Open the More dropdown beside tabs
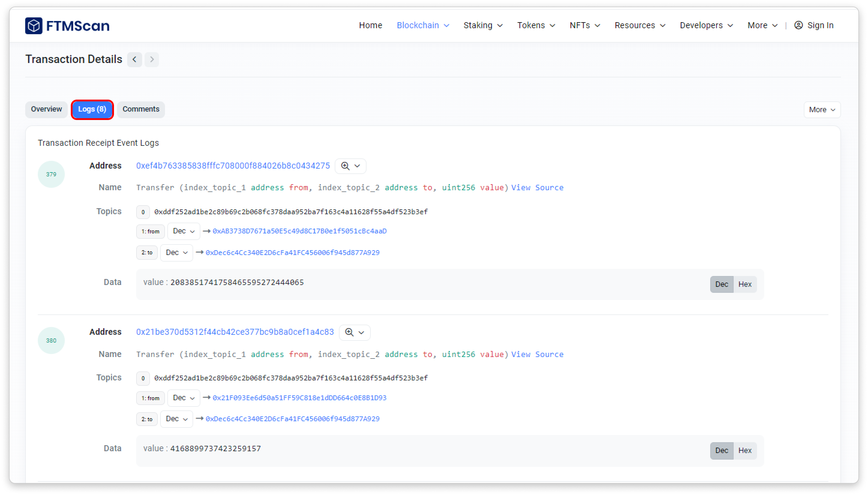Screen dimensions: 868x495 tap(822, 109)
